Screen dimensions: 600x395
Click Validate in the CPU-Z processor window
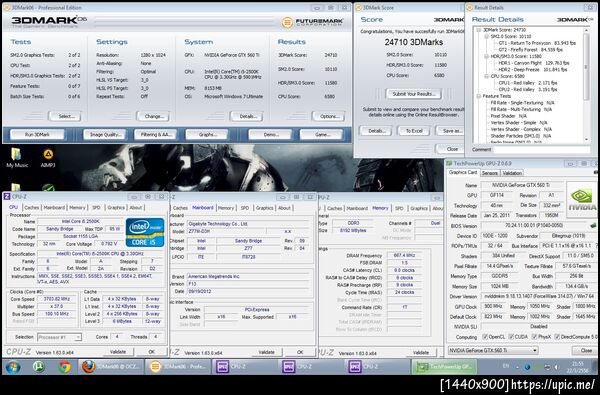pos(118,351)
